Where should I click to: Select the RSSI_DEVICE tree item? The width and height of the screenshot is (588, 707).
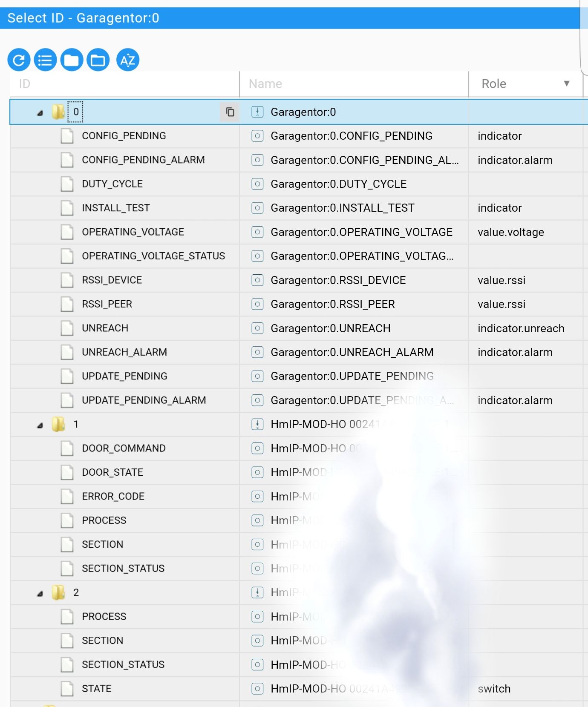[112, 280]
